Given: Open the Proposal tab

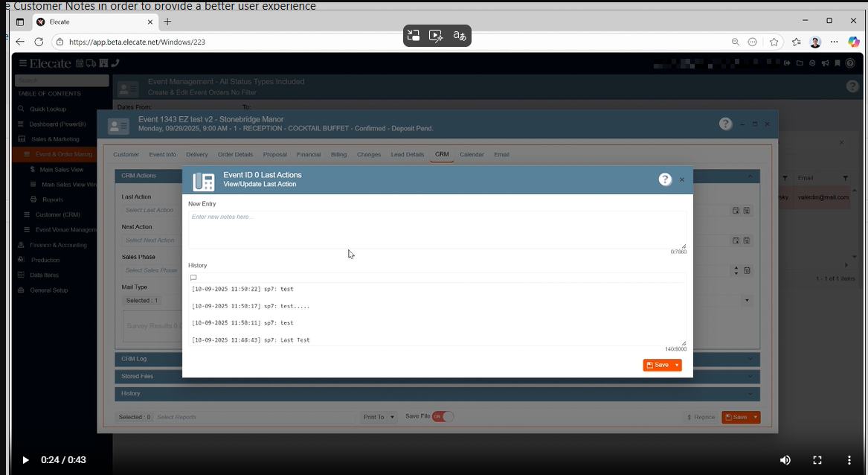Looking at the screenshot, I should click(x=274, y=155).
